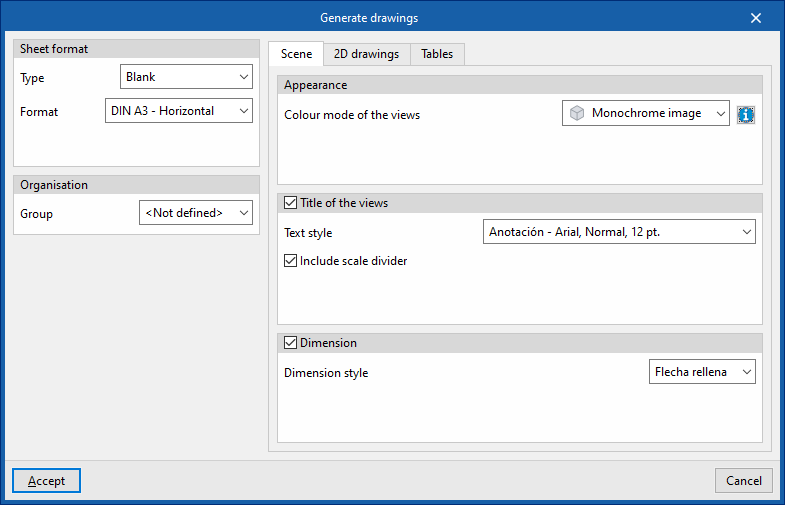Switch to the 2D drawings tab
The height and width of the screenshot is (505, 785).
pyautogui.click(x=366, y=54)
